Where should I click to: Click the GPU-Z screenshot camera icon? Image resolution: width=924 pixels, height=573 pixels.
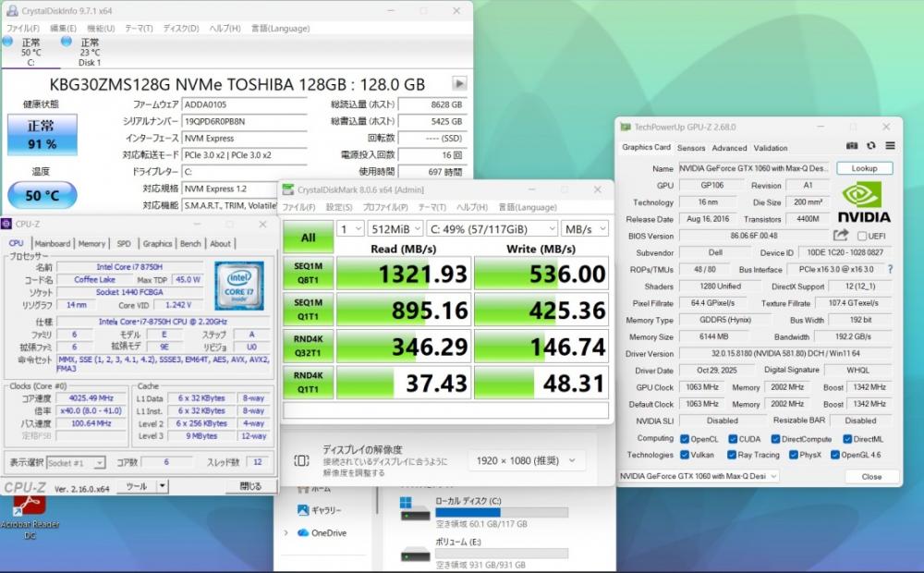coord(852,146)
